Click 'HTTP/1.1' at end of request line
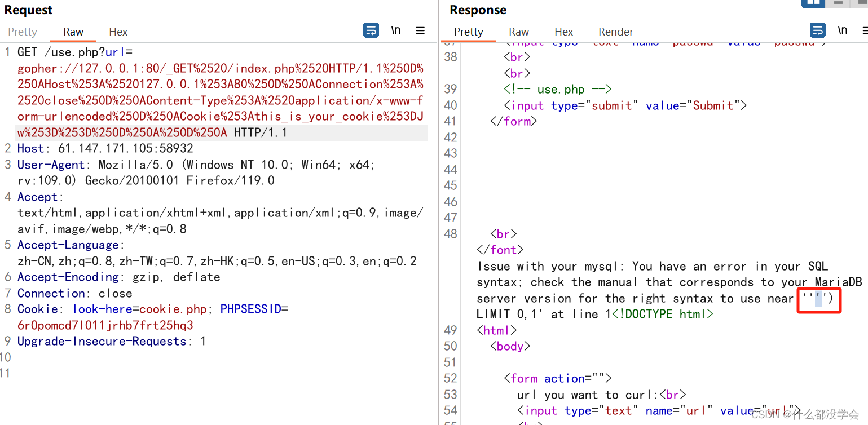The width and height of the screenshot is (868, 425). point(261,132)
